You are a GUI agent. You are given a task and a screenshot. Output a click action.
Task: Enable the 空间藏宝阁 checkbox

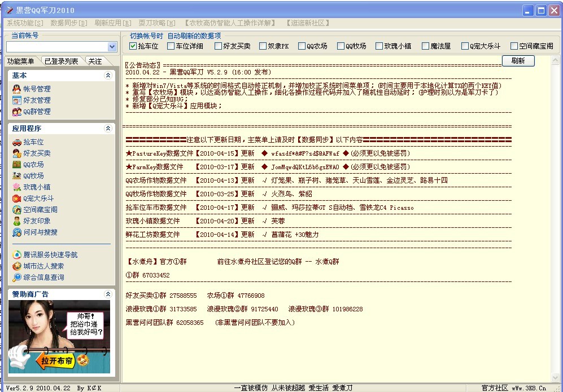514,46
